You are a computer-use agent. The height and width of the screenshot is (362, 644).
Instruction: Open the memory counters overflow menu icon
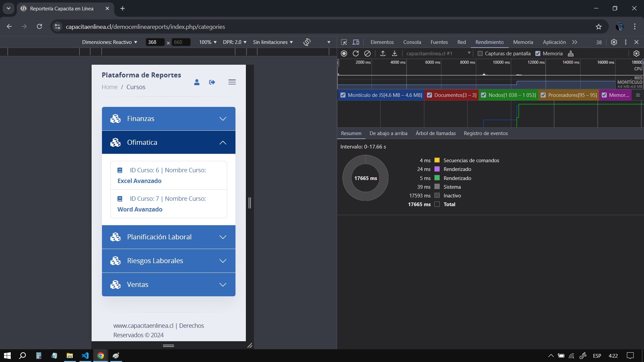[638, 95]
